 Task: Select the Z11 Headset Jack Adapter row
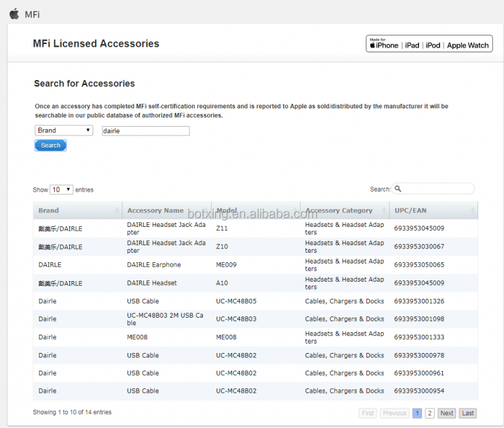click(255, 228)
